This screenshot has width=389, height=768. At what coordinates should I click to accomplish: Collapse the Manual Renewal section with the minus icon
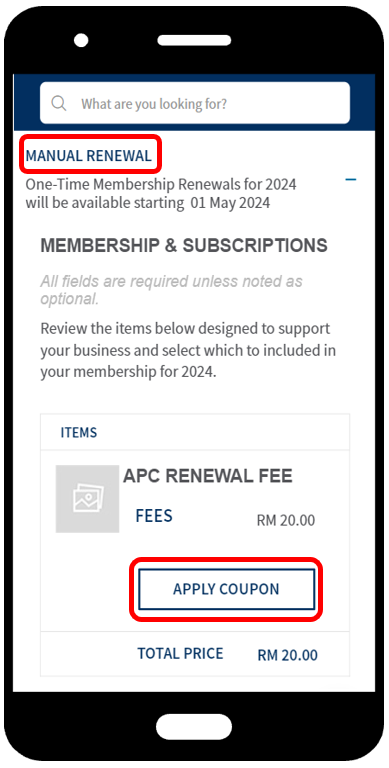point(350,180)
